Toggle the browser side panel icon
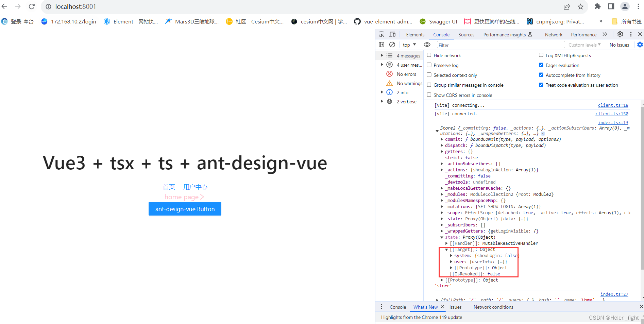 (x=611, y=6)
